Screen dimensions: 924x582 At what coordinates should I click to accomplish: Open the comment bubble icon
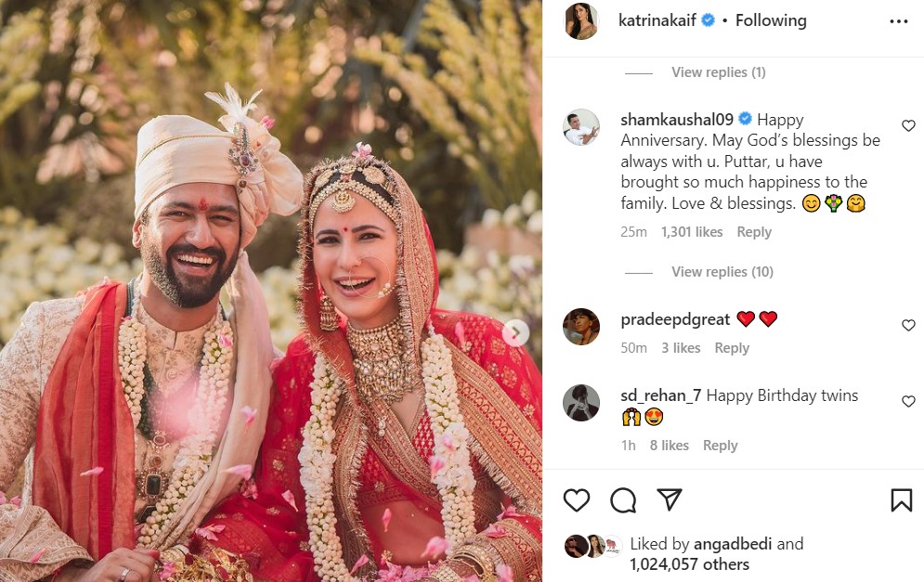pyautogui.click(x=623, y=500)
